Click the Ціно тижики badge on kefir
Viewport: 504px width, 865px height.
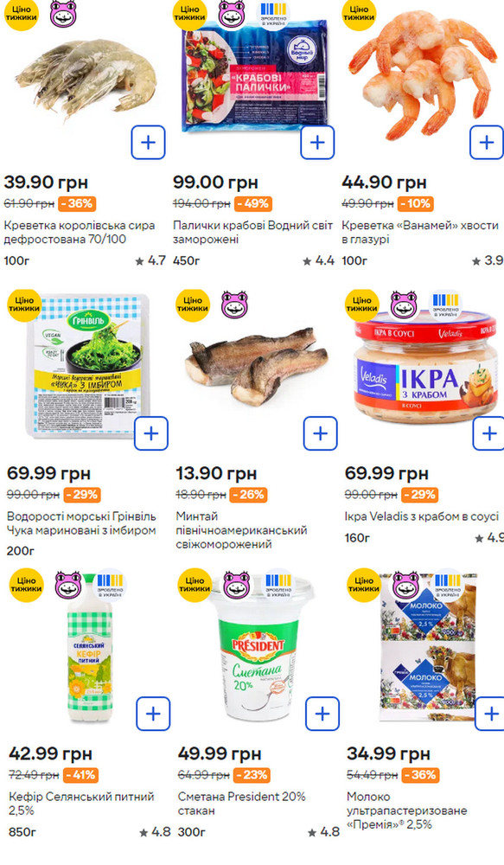[x=26, y=584]
